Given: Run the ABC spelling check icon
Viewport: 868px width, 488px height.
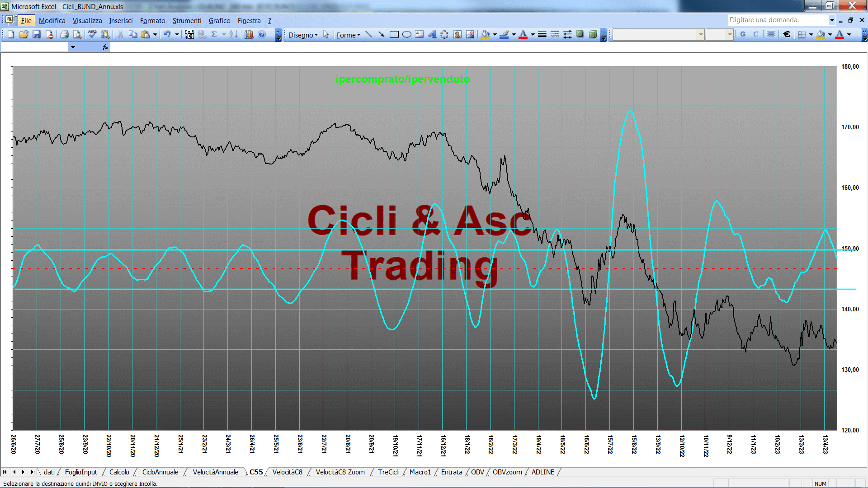Looking at the screenshot, I should [x=92, y=34].
